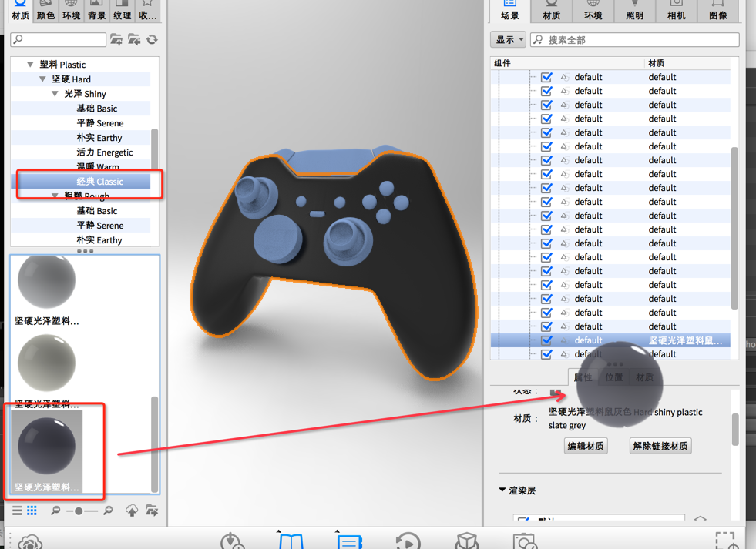
Task: Collapse the 坚硬 Hard tree node
Action: click(x=42, y=79)
